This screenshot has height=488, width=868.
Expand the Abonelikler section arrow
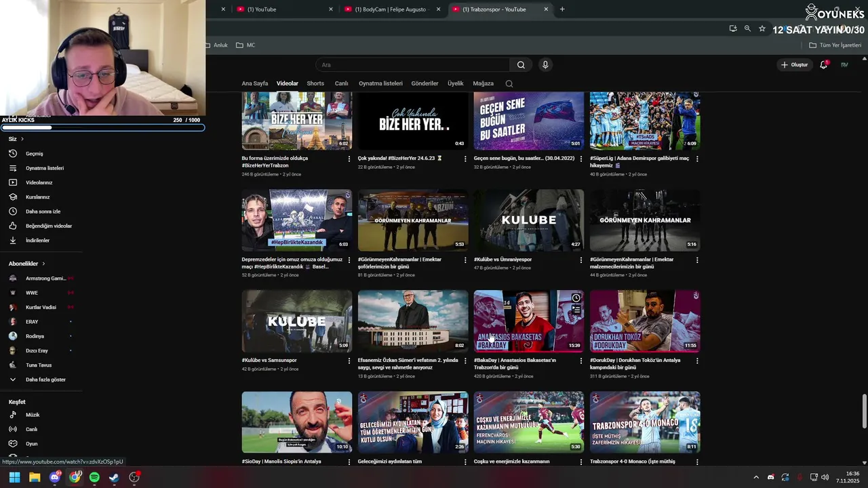coord(43,264)
